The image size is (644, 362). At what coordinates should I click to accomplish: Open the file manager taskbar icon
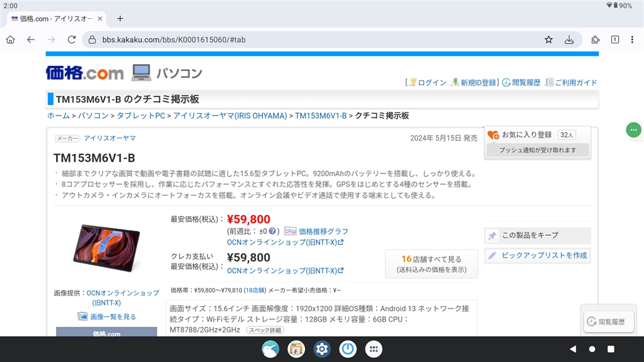[296, 349]
